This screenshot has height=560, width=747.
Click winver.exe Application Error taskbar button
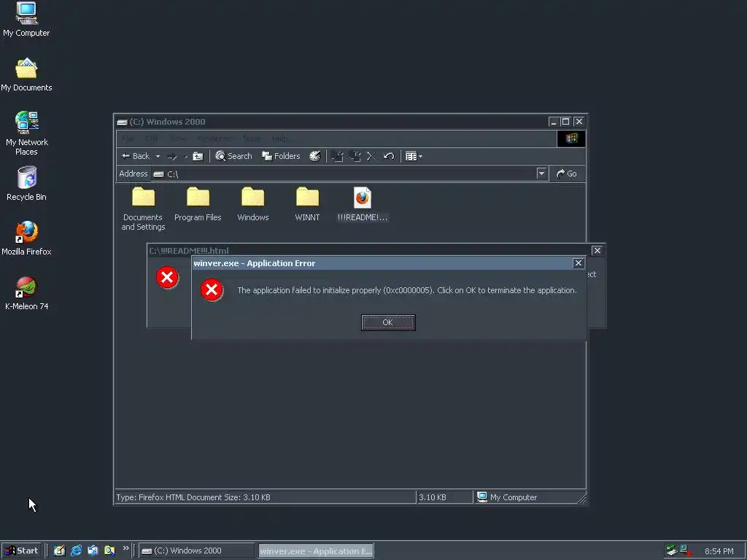click(316, 551)
